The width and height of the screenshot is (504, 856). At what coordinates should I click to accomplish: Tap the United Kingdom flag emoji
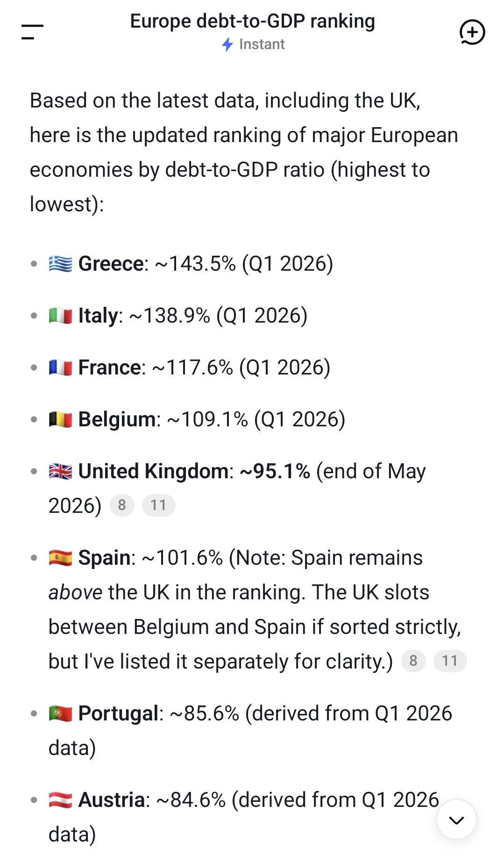point(60,472)
